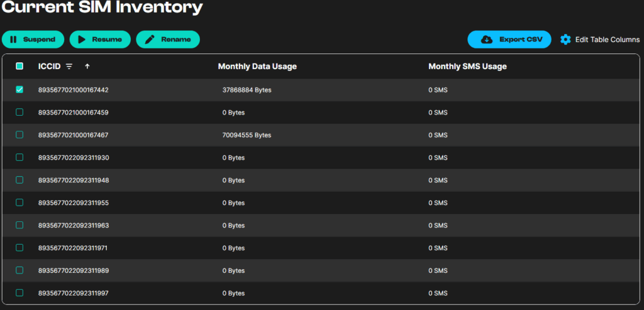This screenshot has width=644, height=310.
Task: Click the ICCID sort ascending arrow
Action: click(87, 66)
